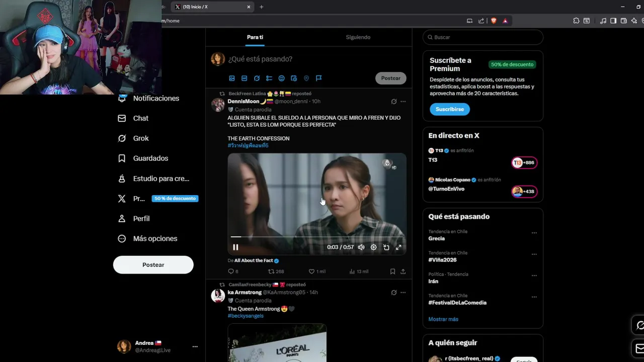Go to Perfil in the sidebar
The height and width of the screenshot is (362, 644).
tap(134, 219)
